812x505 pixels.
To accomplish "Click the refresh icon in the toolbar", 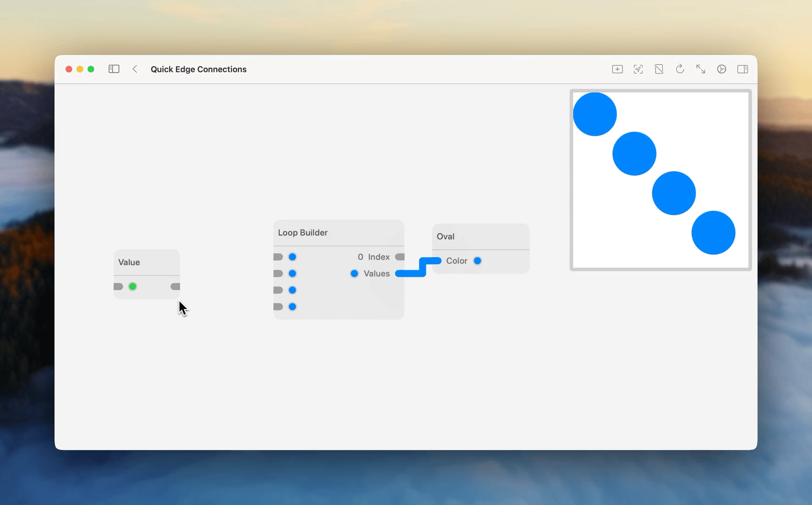I will click(680, 69).
